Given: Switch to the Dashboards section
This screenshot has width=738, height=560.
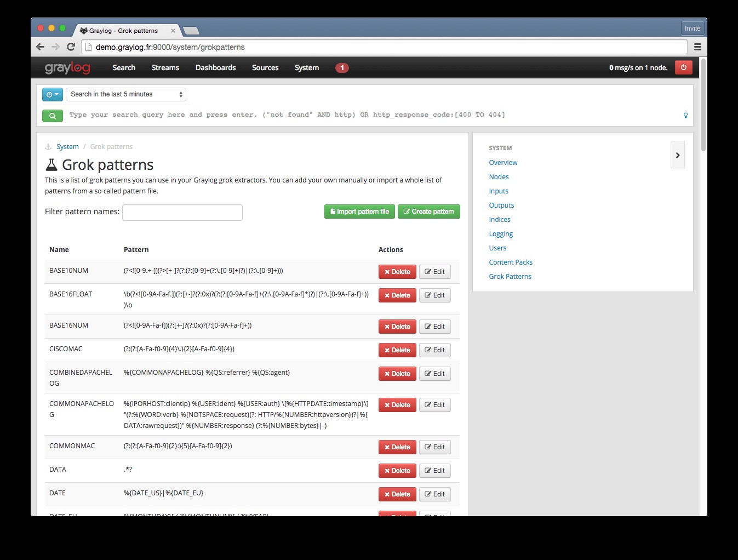Looking at the screenshot, I should click(215, 67).
